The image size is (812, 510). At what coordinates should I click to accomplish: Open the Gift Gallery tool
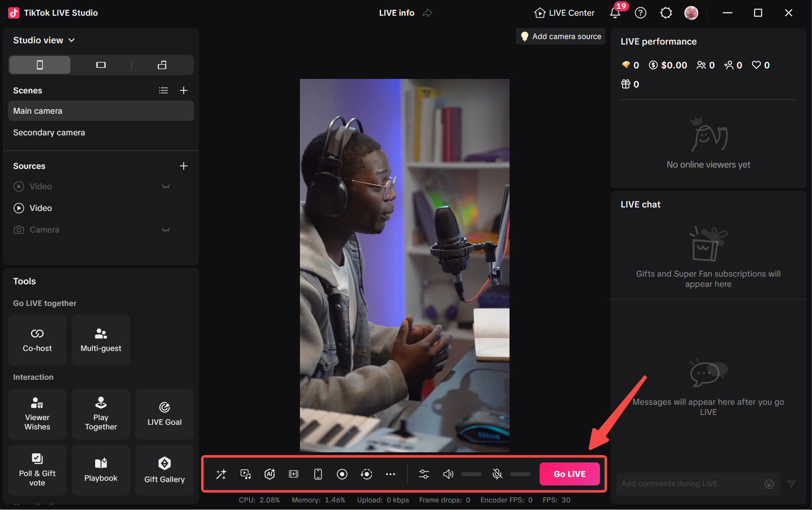pyautogui.click(x=164, y=470)
